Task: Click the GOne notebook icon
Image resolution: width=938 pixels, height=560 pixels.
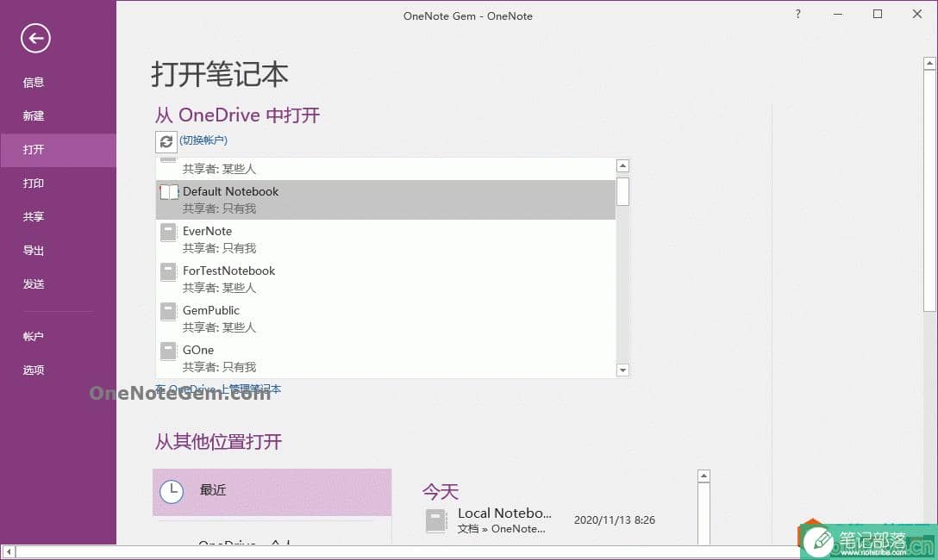Action: (x=169, y=351)
